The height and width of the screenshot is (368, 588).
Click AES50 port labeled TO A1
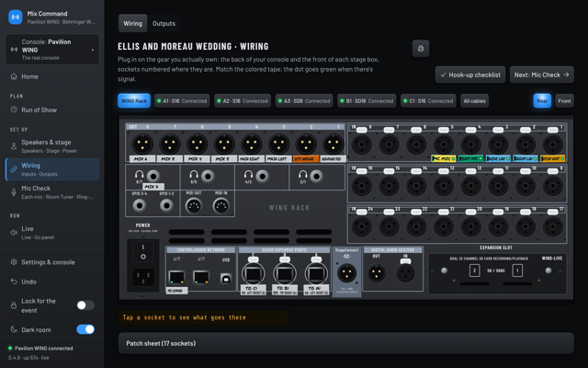[316, 274]
